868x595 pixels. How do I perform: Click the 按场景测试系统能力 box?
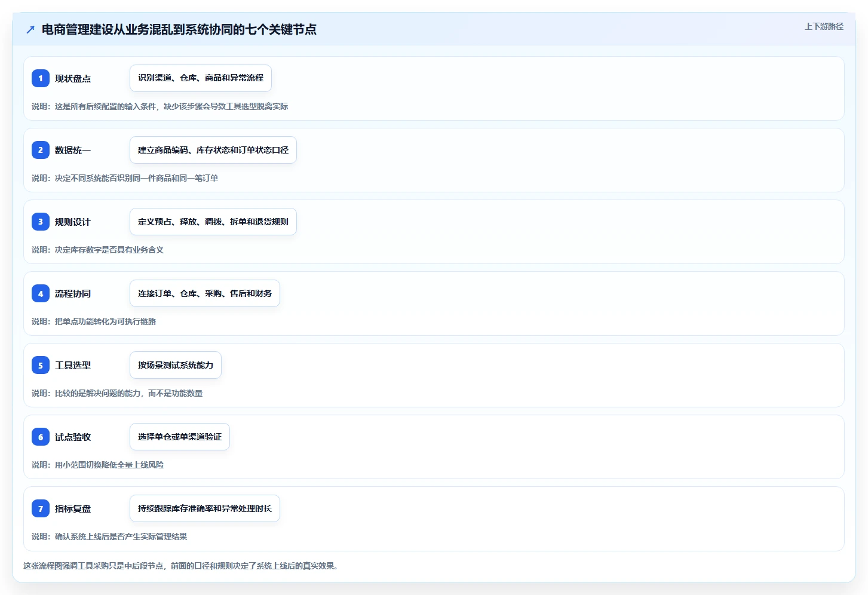click(x=176, y=365)
